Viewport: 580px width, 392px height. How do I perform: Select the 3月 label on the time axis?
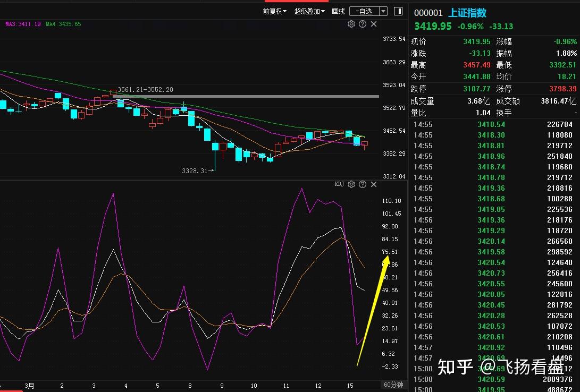[x=29, y=386]
